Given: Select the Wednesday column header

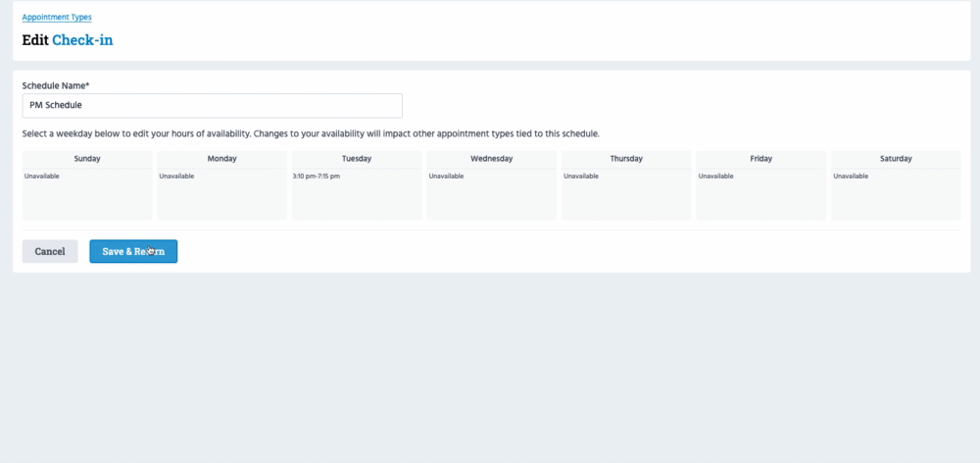Looking at the screenshot, I should [491, 158].
